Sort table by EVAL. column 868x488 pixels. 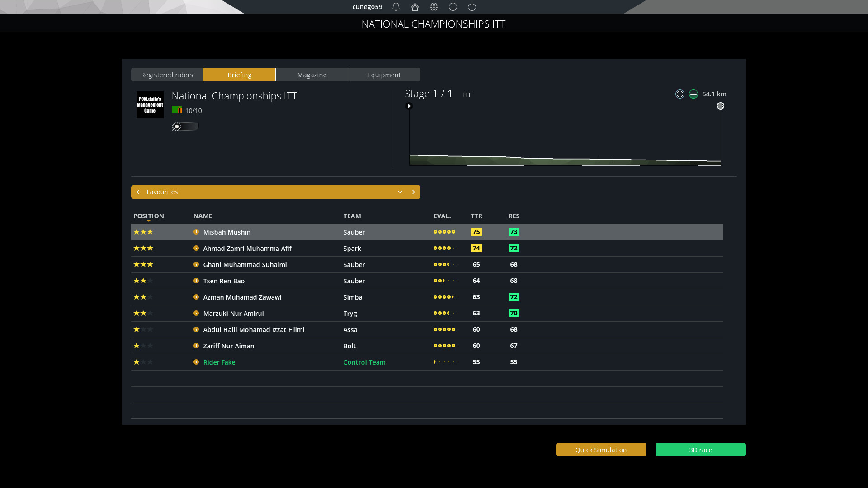(442, 216)
